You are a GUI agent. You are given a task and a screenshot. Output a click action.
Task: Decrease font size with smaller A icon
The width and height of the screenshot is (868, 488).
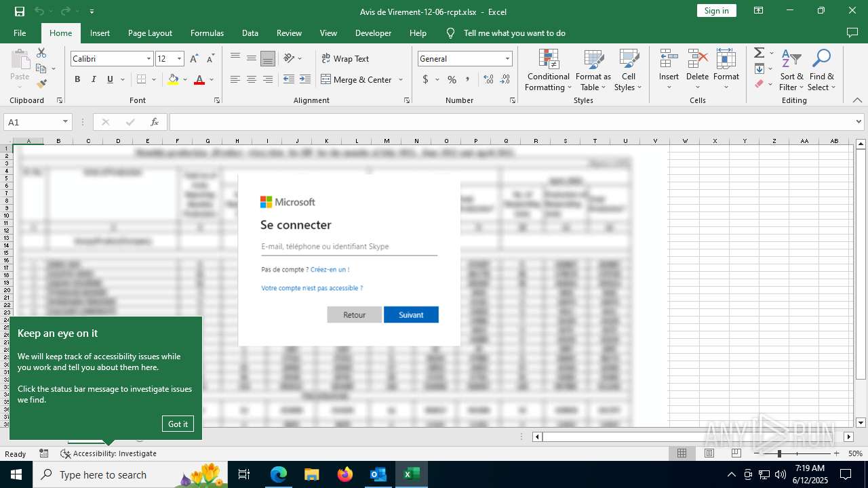(x=210, y=59)
